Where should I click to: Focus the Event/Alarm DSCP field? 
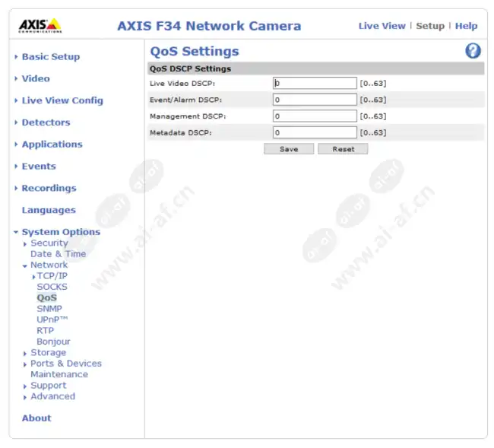tap(315, 100)
